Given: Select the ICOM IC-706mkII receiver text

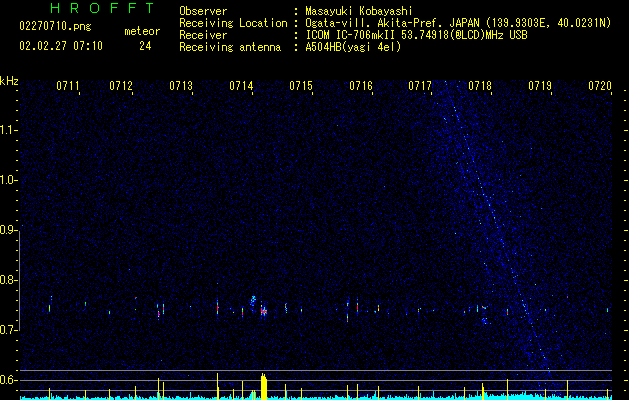Looking at the screenshot, I should point(416,35).
